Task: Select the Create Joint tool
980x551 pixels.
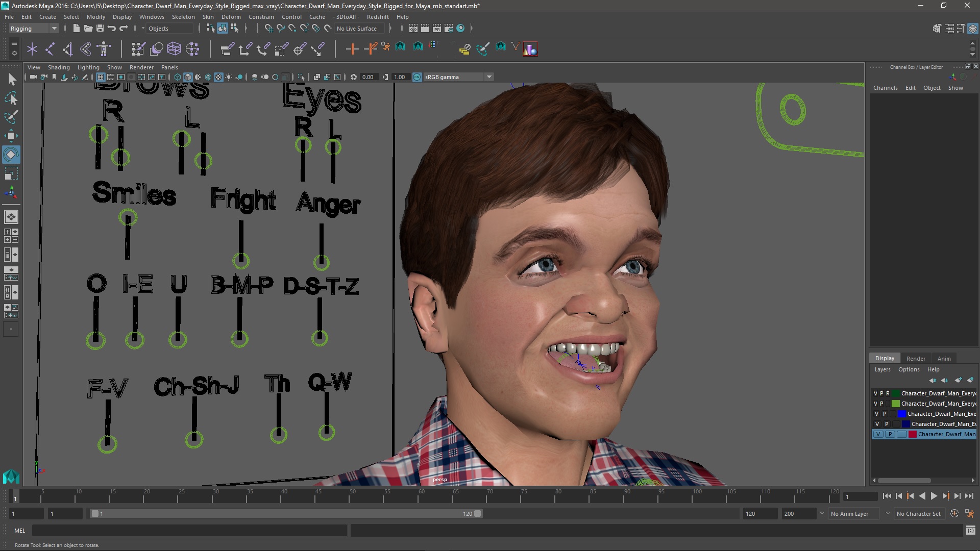Action: [x=50, y=49]
